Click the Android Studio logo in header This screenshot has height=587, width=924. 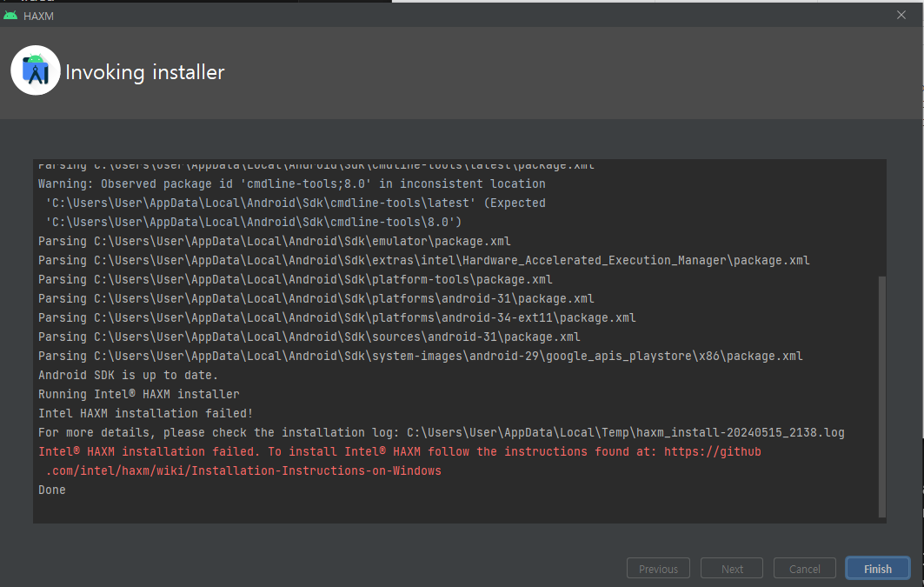[36, 70]
